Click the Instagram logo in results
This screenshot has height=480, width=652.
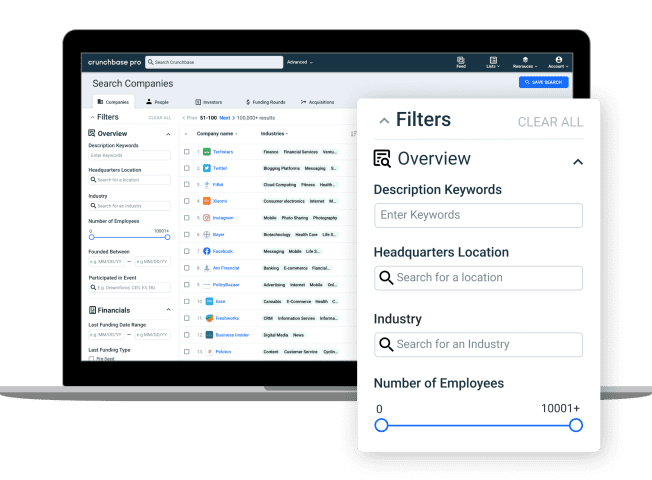point(207,218)
